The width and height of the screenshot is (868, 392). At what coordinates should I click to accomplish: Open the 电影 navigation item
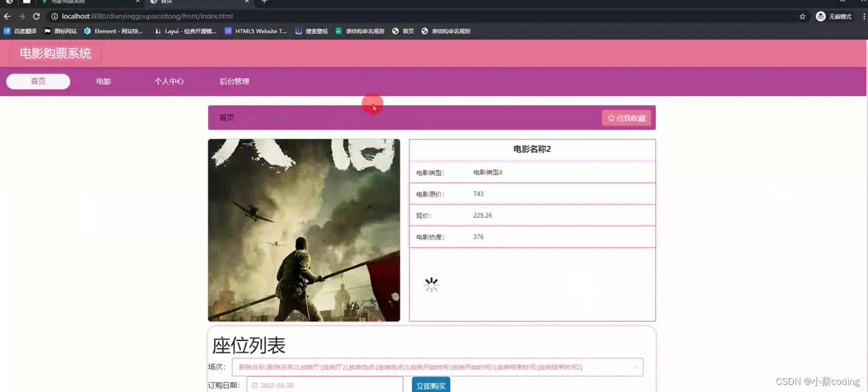tap(104, 81)
